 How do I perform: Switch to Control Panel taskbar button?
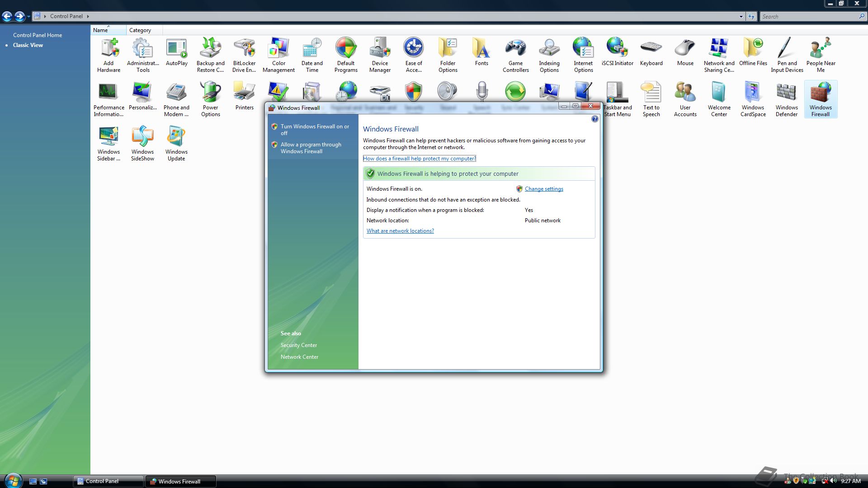(x=108, y=481)
